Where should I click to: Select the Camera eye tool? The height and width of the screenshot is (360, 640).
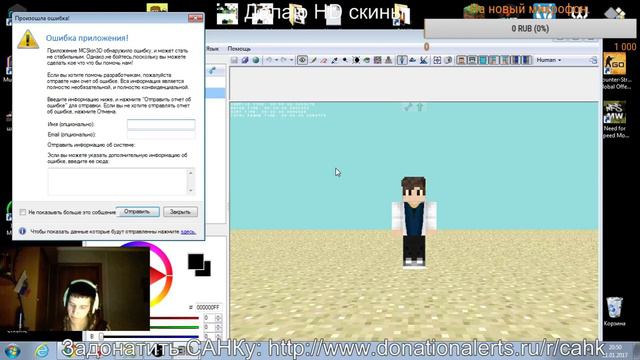coord(302,60)
